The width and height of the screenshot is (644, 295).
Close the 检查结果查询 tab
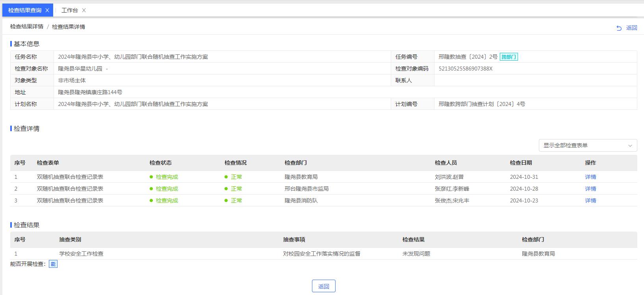pyautogui.click(x=47, y=11)
